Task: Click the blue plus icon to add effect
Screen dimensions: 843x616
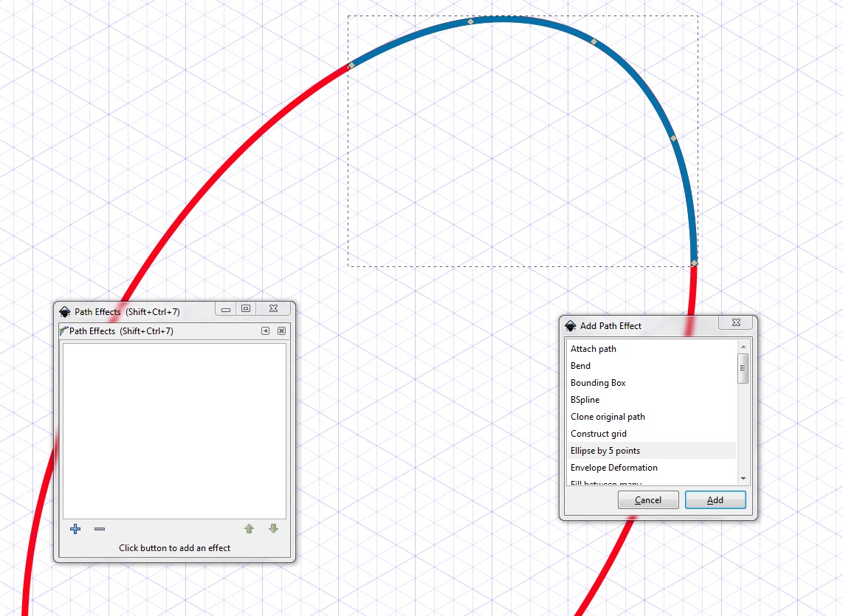Action: (75, 529)
